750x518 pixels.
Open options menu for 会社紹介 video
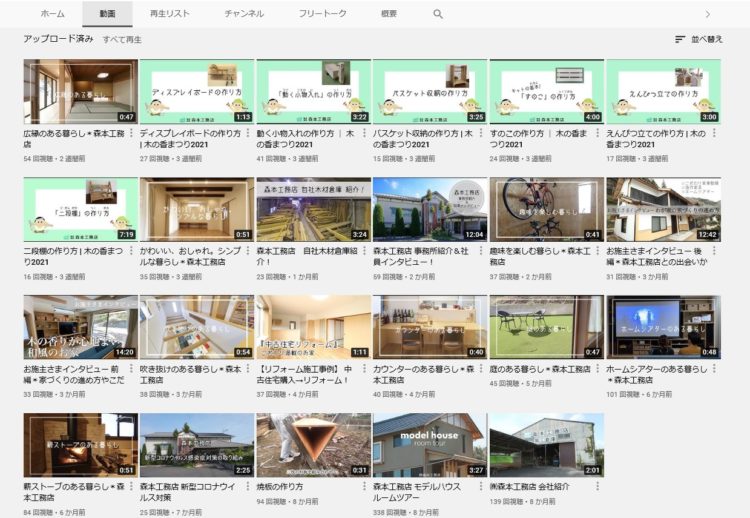coord(598,486)
